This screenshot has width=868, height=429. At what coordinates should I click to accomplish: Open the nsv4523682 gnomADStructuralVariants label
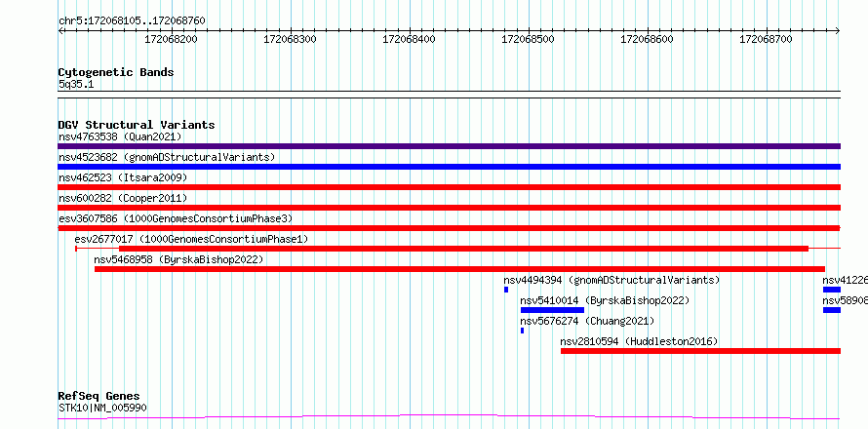pos(167,157)
